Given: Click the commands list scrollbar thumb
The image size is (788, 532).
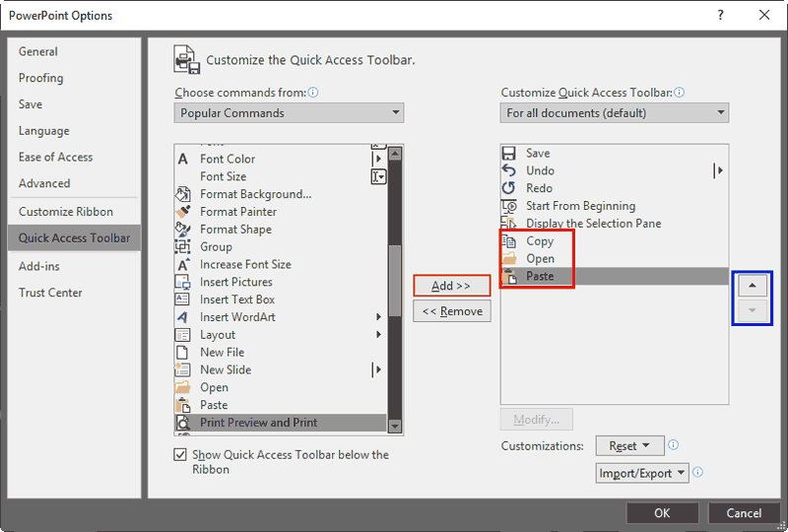Looking at the screenshot, I should [x=395, y=281].
